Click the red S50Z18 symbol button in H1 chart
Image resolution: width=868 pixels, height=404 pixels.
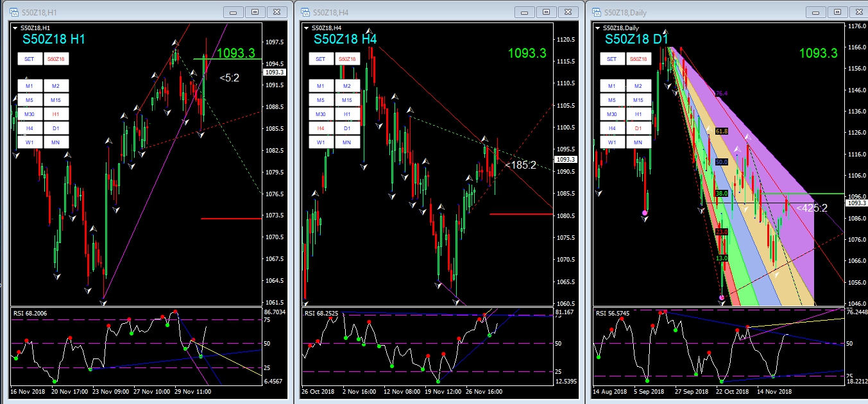[x=57, y=59]
